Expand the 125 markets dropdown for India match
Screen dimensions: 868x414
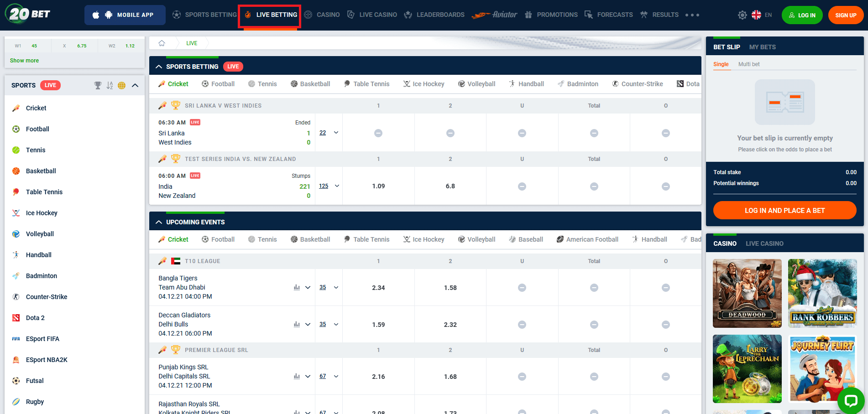click(x=337, y=186)
